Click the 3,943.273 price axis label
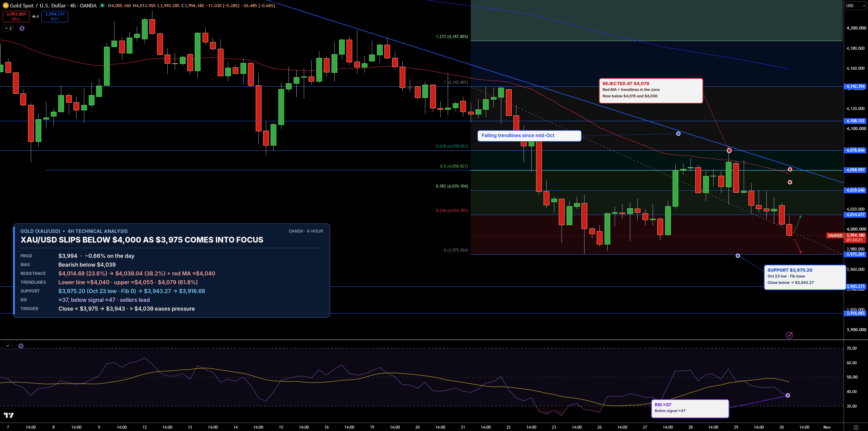Image resolution: width=868 pixels, height=431 pixels. tap(855, 286)
